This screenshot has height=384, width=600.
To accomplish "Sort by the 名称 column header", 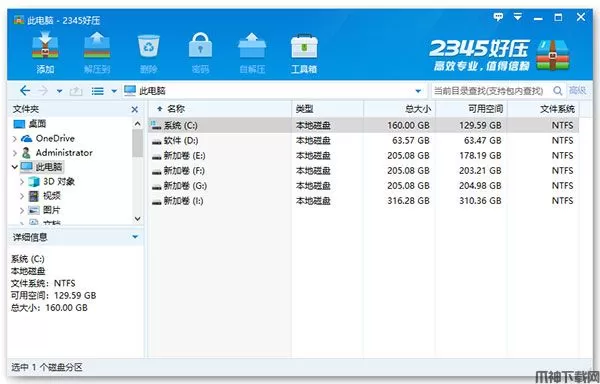I will click(220, 109).
